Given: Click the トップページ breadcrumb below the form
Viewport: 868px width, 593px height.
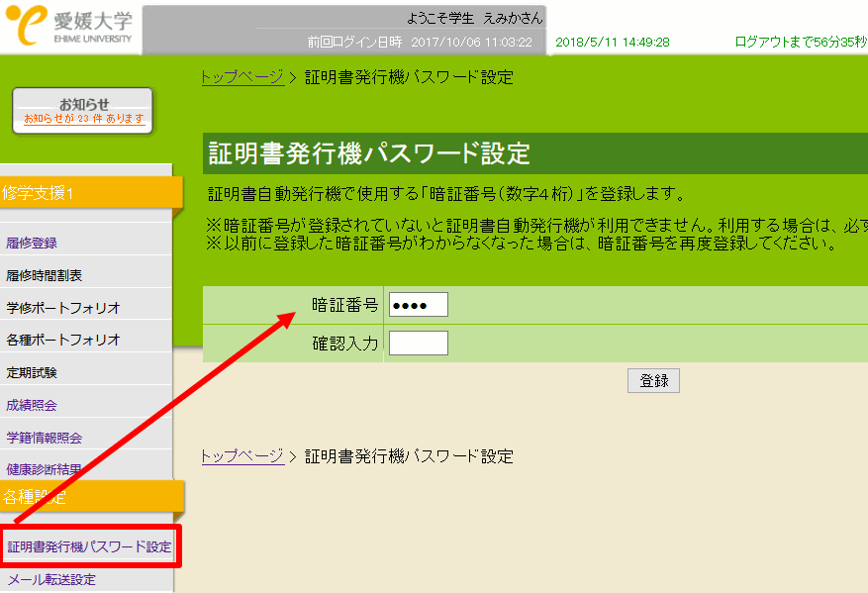Looking at the screenshot, I should coord(242,456).
